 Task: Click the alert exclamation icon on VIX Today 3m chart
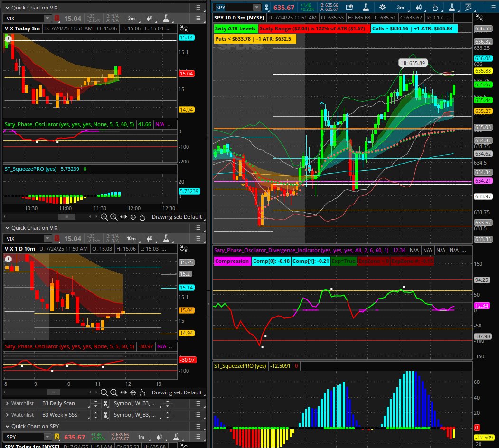8,39
